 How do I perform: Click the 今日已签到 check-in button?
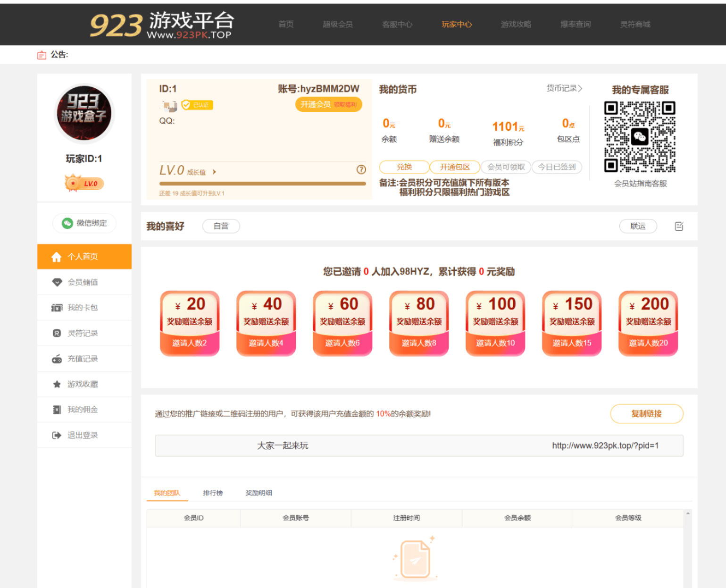coord(557,167)
